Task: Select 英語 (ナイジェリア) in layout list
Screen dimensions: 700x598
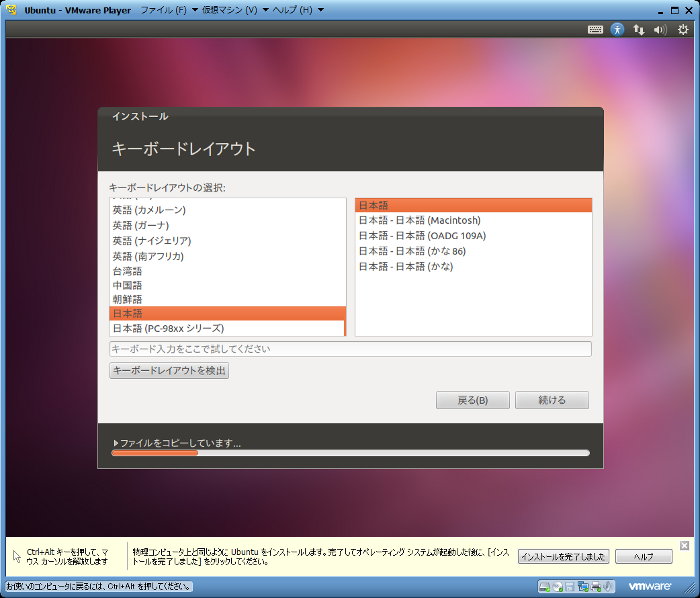Action: click(x=227, y=241)
